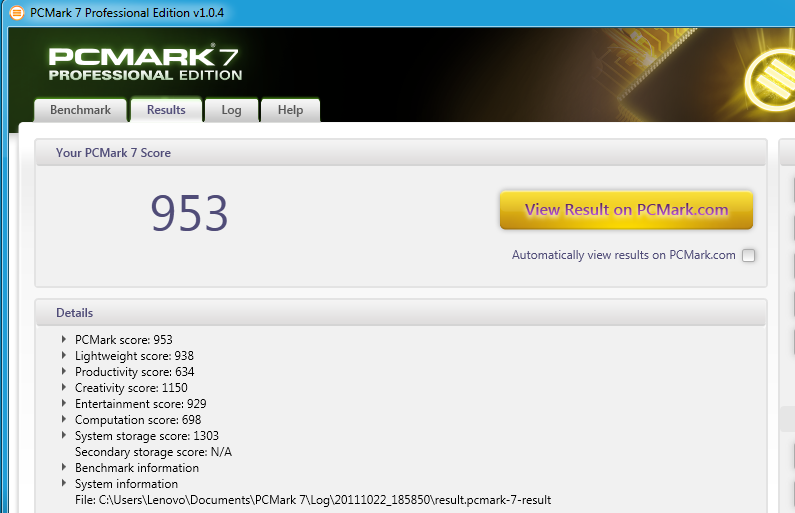
Task: Click the 'System information' label
Action: pos(126,484)
